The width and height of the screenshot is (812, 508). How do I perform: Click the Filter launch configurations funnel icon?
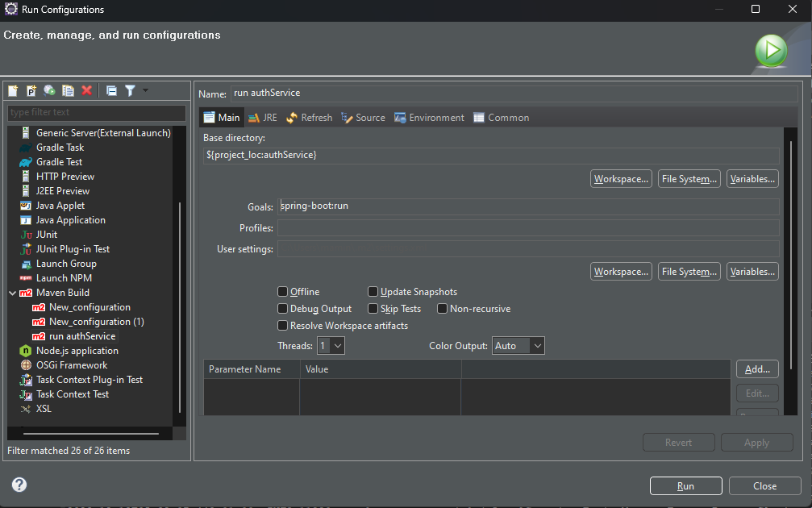(130, 90)
